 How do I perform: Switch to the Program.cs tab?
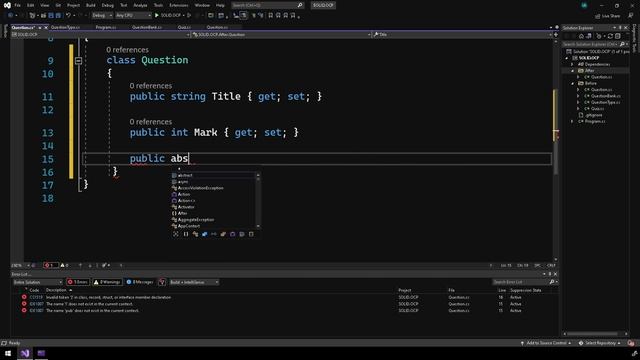coord(106,27)
